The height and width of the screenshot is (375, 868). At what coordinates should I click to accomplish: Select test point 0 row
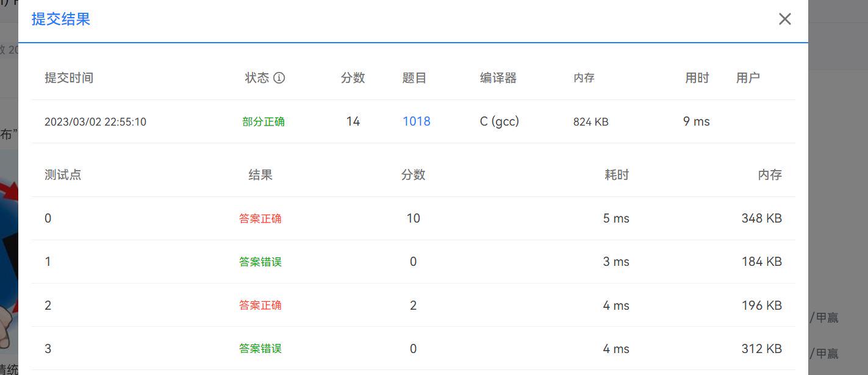click(x=48, y=218)
